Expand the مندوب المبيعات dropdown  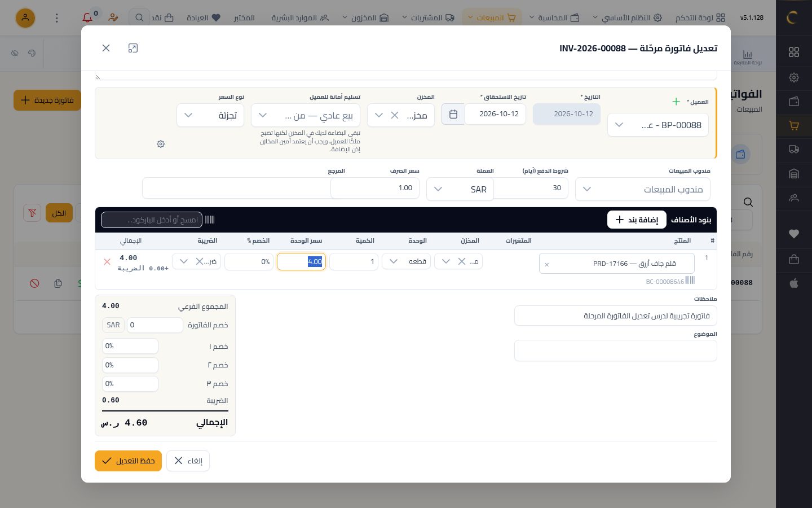coord(643,189)
